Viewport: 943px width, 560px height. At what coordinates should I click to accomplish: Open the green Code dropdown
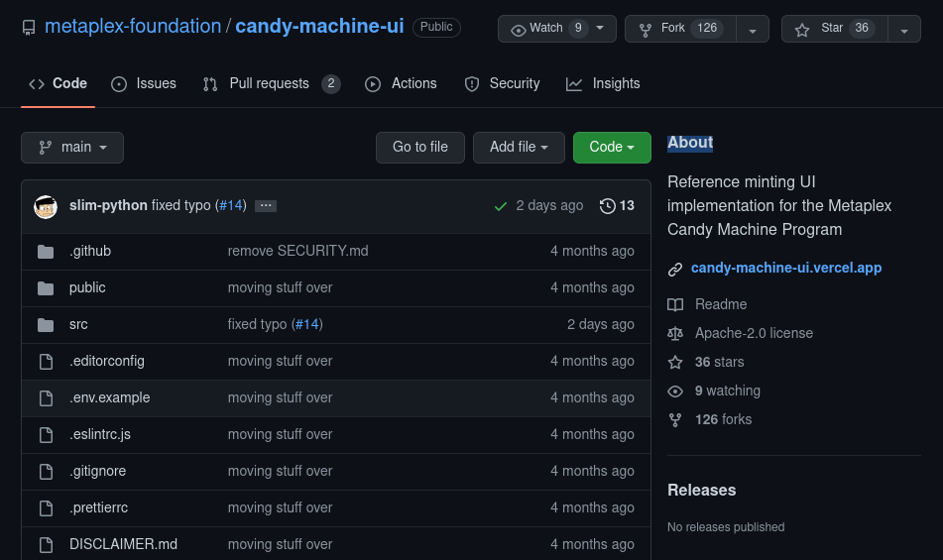(612, 148)
